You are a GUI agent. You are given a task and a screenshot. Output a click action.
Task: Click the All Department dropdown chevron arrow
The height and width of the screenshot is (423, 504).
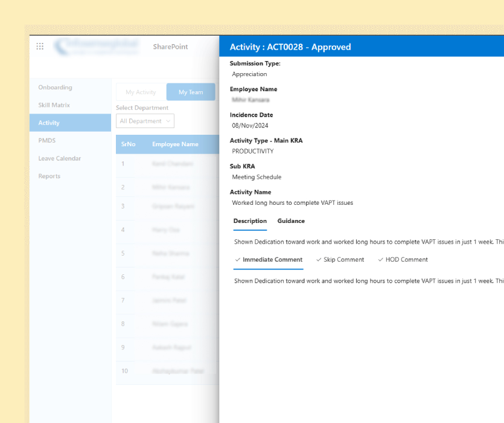(168, 121)
